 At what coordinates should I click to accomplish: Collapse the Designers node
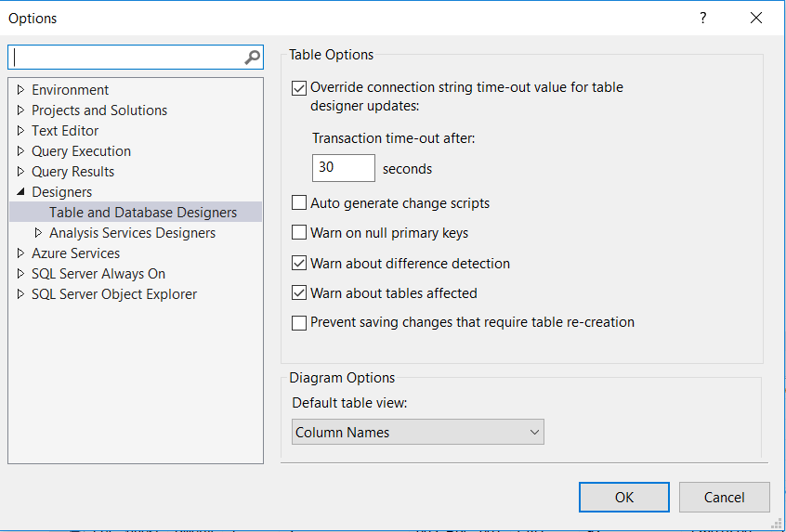click(21, 192)
